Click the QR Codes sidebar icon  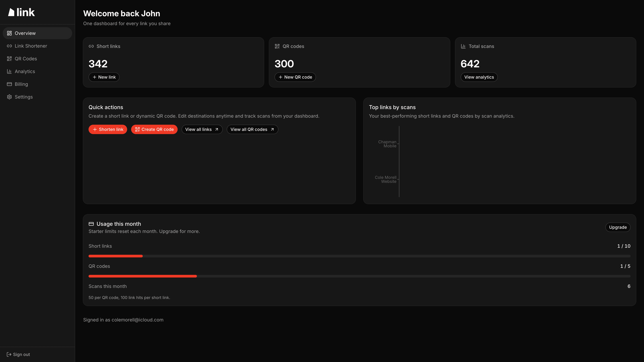[9, 59]
